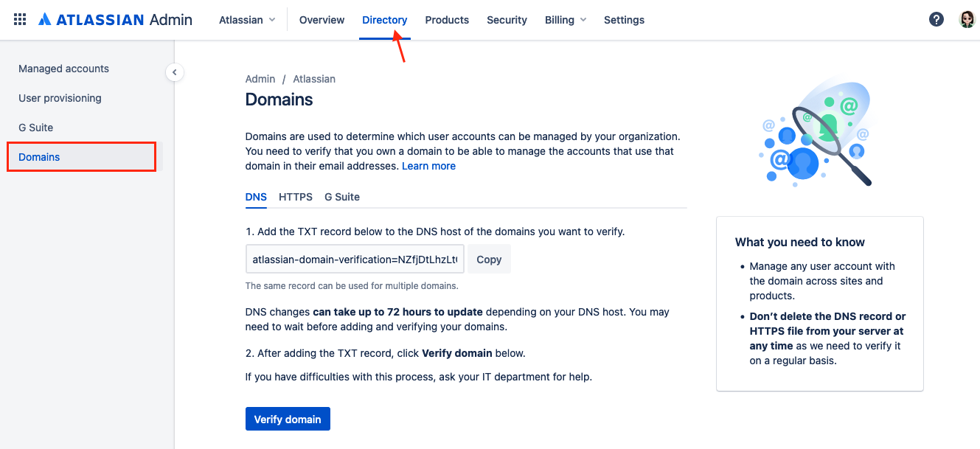Switch to the G Suite verification tab
The width and height of the screenshot is (980, 449).
(341, 197)
